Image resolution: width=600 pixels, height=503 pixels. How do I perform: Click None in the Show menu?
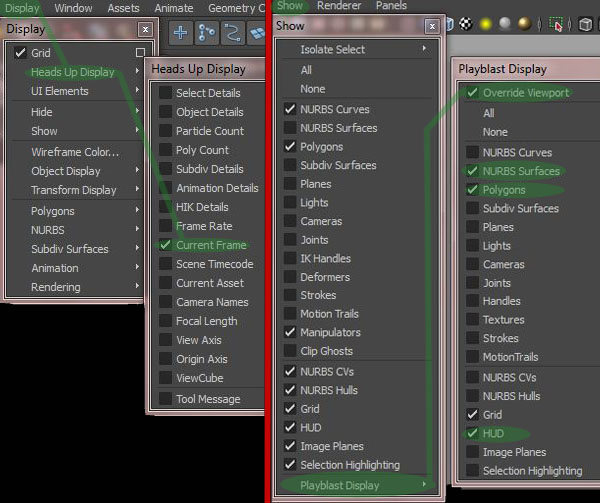313,89
